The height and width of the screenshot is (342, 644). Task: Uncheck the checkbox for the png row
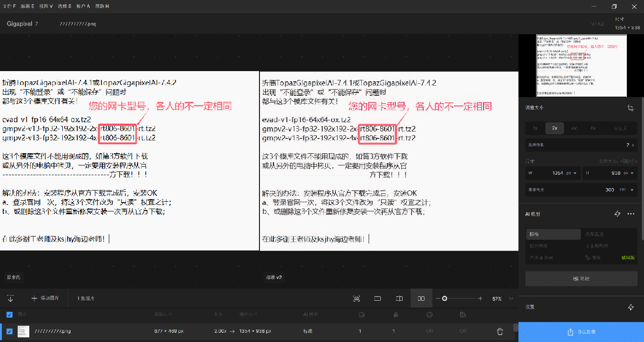[x=10, y=331]
